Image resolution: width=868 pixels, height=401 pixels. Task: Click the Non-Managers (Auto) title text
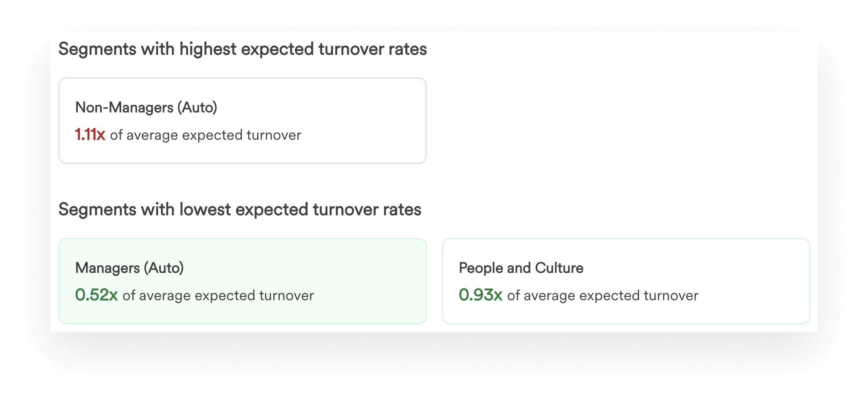click(146, 108)
